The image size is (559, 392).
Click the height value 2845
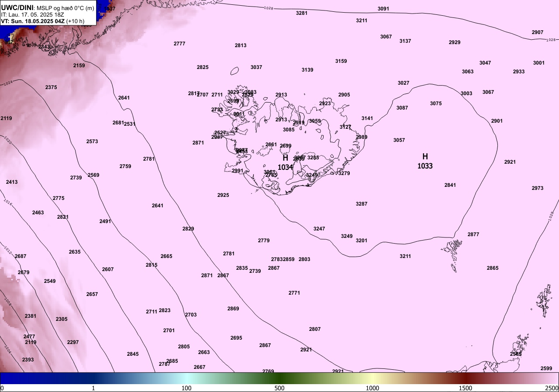point(133,354)
